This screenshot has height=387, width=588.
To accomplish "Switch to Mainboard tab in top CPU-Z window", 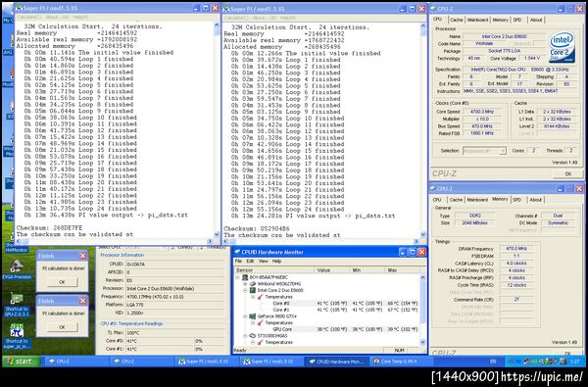I will [477, 20].
